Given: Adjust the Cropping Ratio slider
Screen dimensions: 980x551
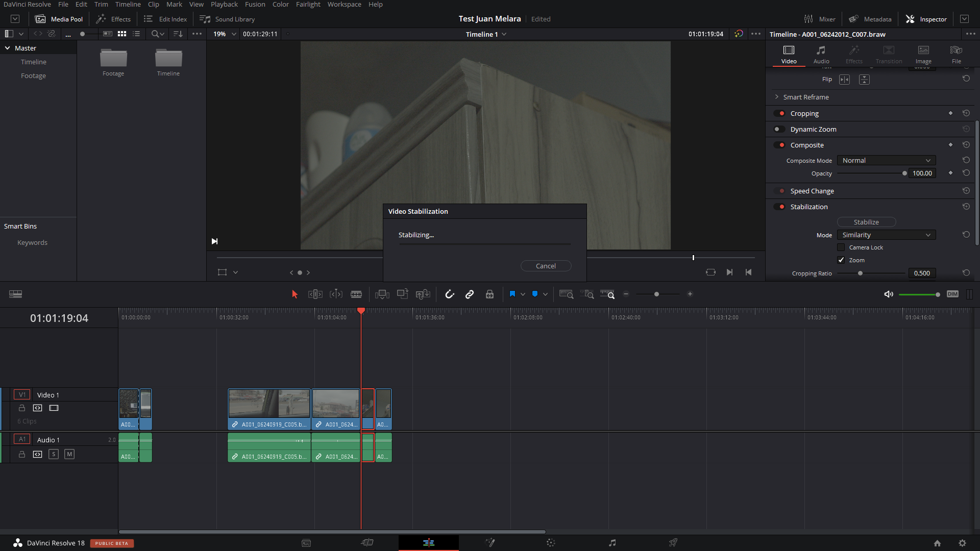Looking at the screenshot, I should pos(860,273).
